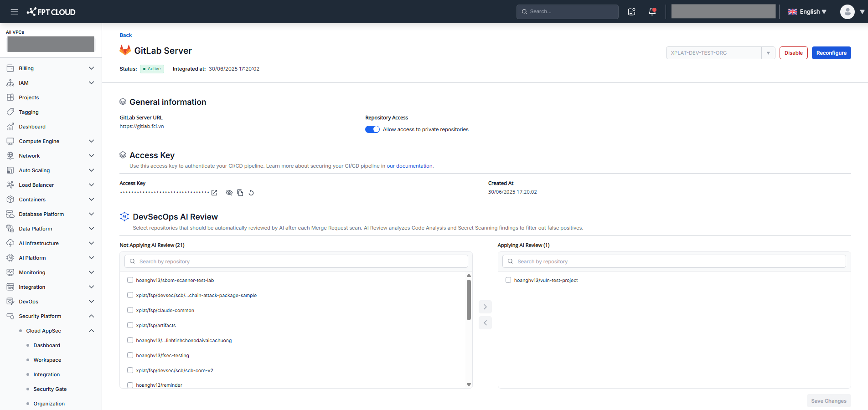Expand the Billing menu chevron
Image resolution: width=868 pixels, height=410 pixels.
(x=91, y=68)
